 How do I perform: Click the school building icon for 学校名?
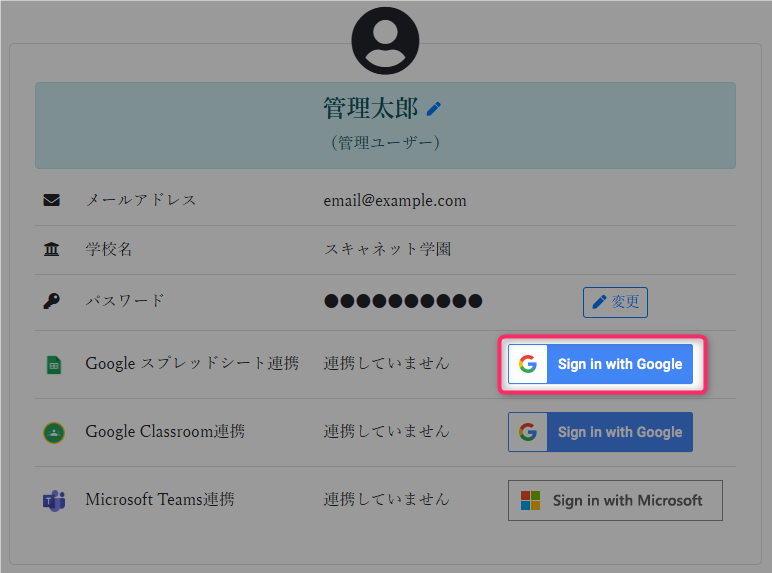52,249
